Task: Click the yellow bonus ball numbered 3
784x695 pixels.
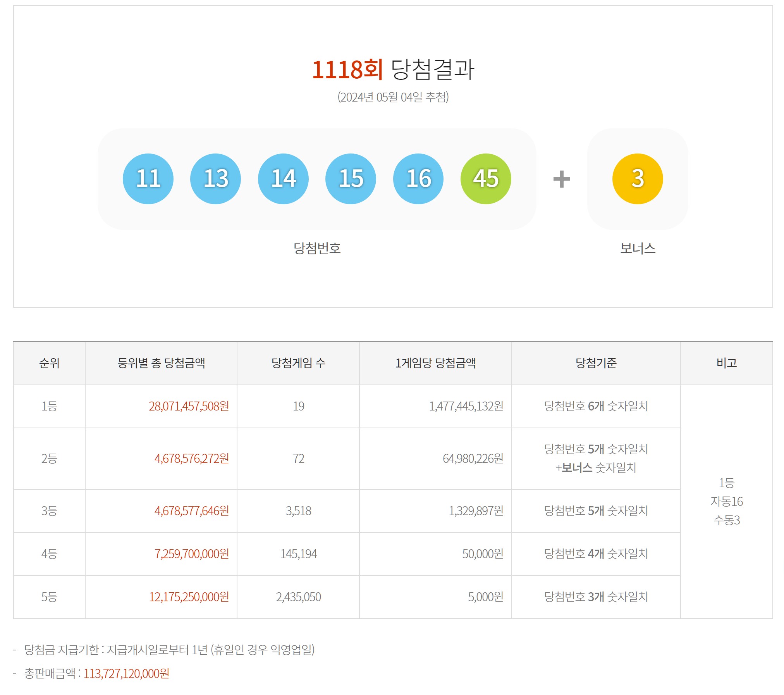Action: [x=638, y=179]
